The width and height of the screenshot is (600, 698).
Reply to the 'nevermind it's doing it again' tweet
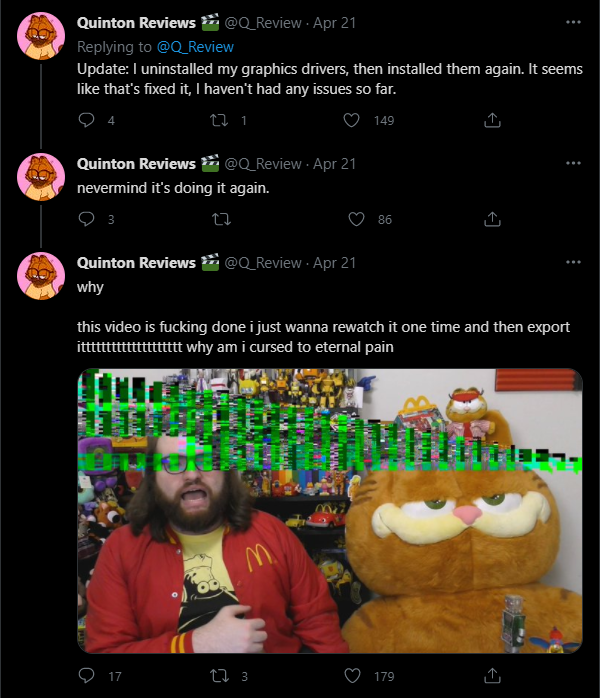86,219
